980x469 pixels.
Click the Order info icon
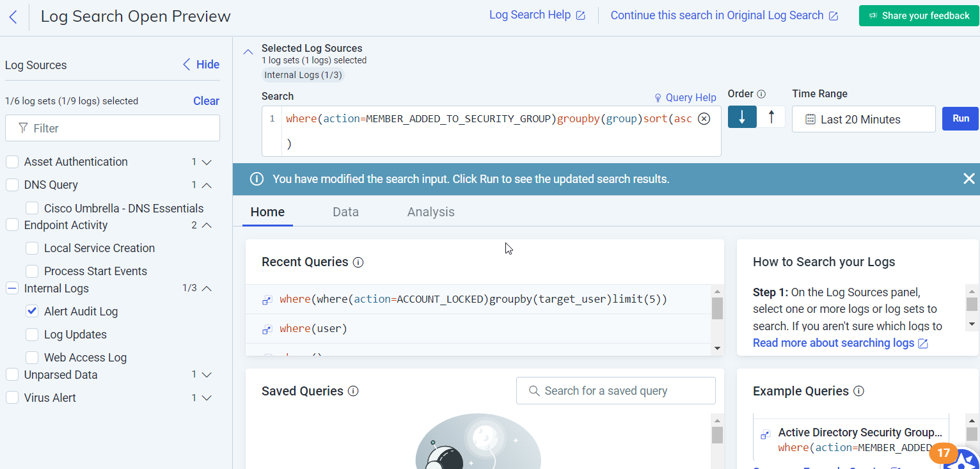click(x=761, y=94)
